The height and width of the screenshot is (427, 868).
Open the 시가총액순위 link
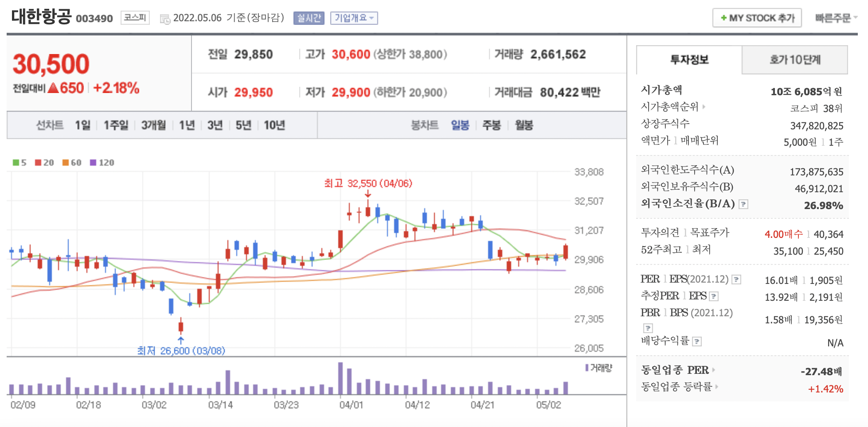point(669,107)
